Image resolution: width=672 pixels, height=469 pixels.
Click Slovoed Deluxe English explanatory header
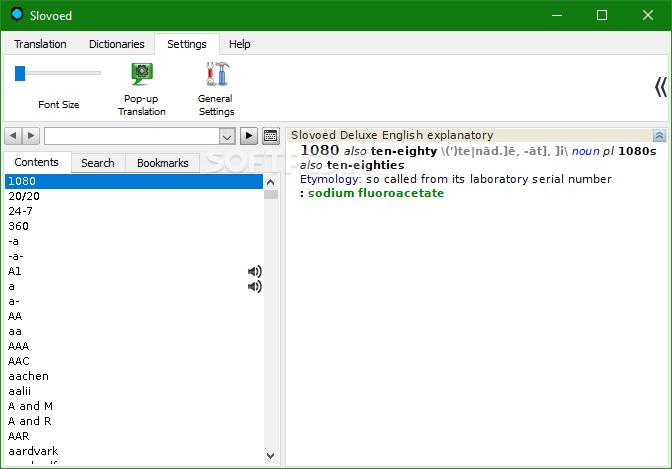392,135
